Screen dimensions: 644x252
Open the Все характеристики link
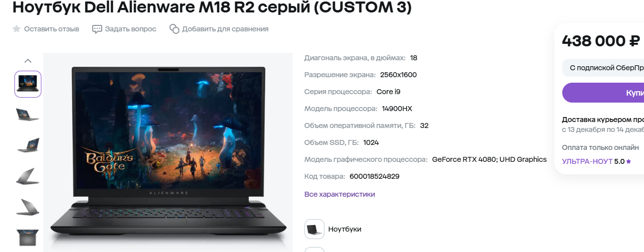339,194
